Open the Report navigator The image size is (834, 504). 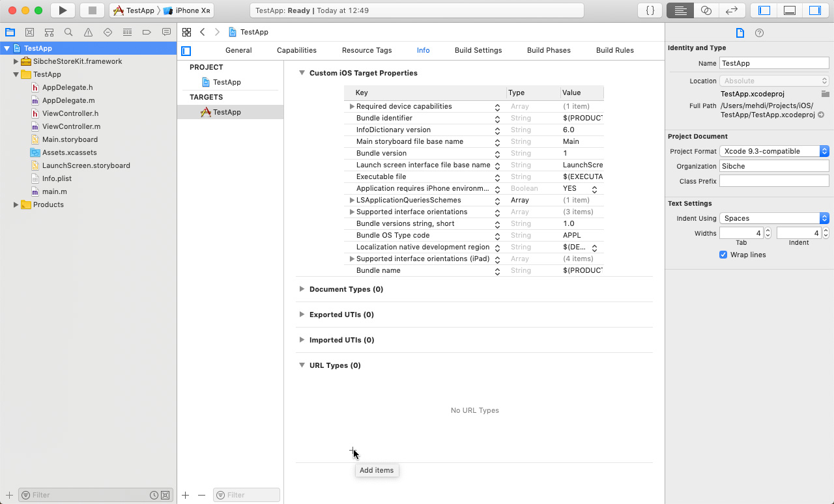(x=166, y=32)
